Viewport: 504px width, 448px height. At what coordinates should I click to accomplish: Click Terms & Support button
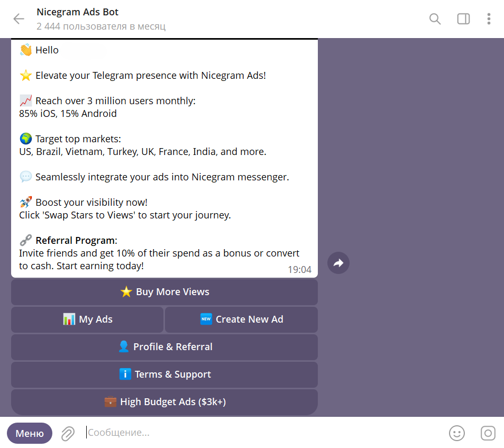tap(164, 374)
